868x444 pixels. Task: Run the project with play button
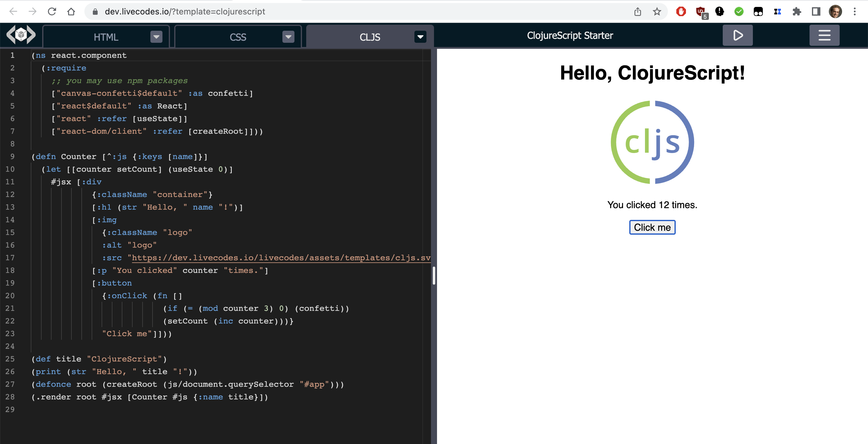tap(737, 35)
